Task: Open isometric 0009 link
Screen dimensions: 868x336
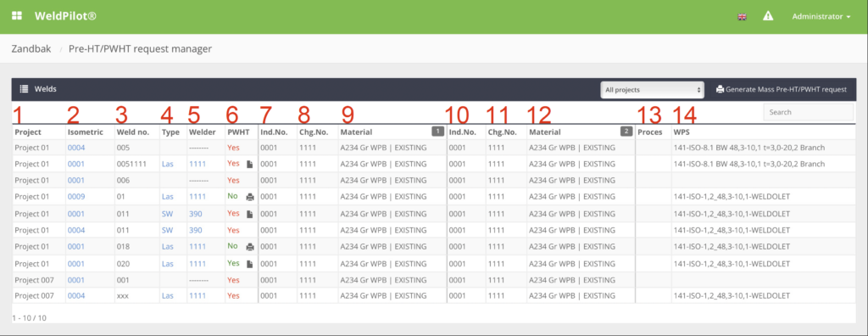Action: pos(76,197)
